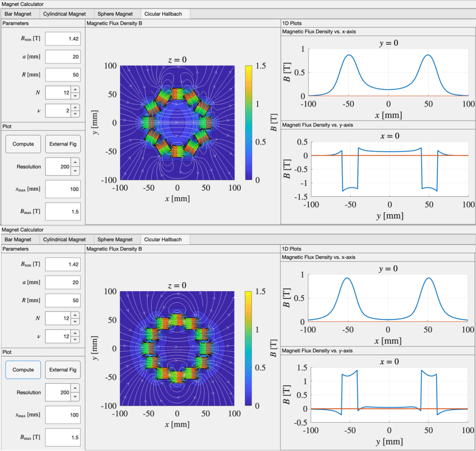Open External Fig in the upper Plot panel

point(62,144)
